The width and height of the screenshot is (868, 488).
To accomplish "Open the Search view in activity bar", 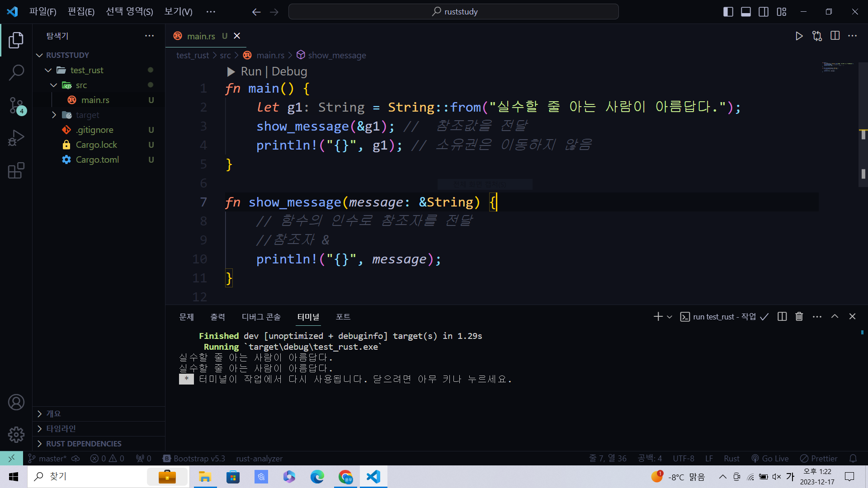I will (16, 72).
